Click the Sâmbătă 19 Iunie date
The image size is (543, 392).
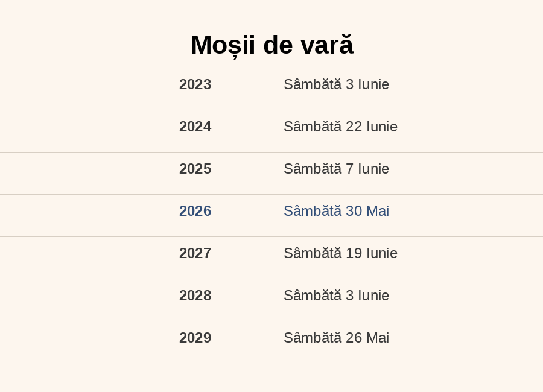(x=340, y=253)
